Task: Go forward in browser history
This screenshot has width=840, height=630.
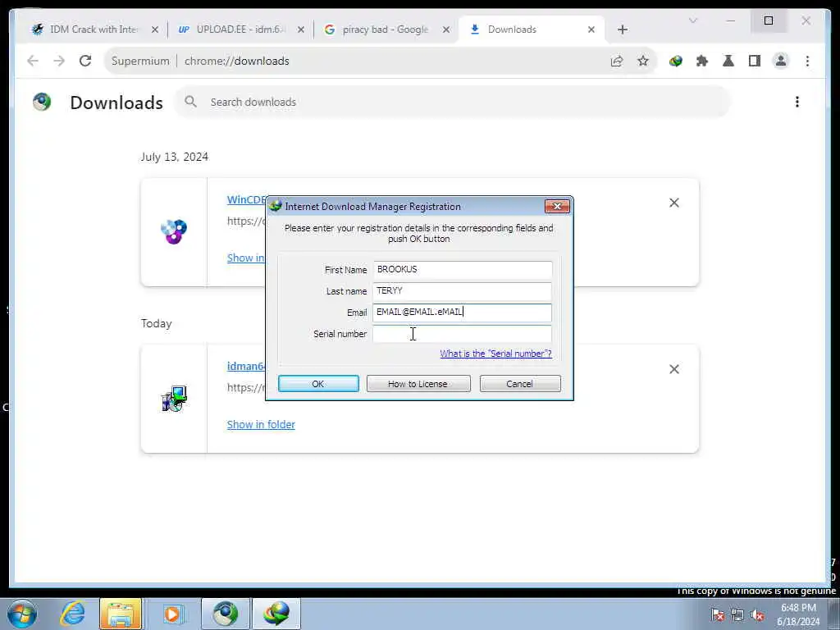Action: (59, 61)
